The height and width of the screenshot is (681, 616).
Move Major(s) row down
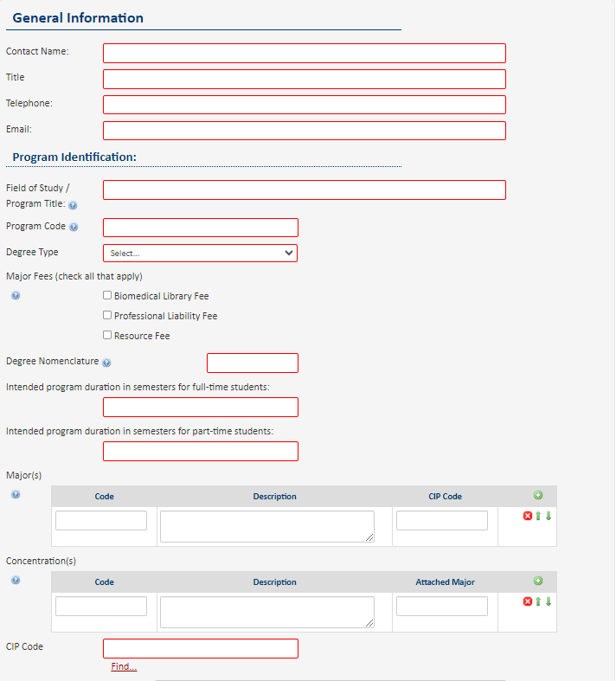pyautogui.click(x=549, y=516)
